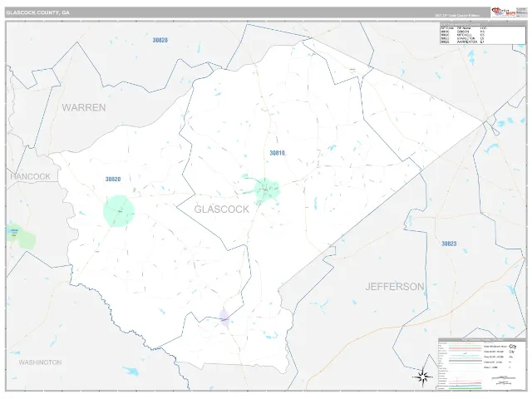
Task: Click the small purple town marker
Action: coord(224,318)
